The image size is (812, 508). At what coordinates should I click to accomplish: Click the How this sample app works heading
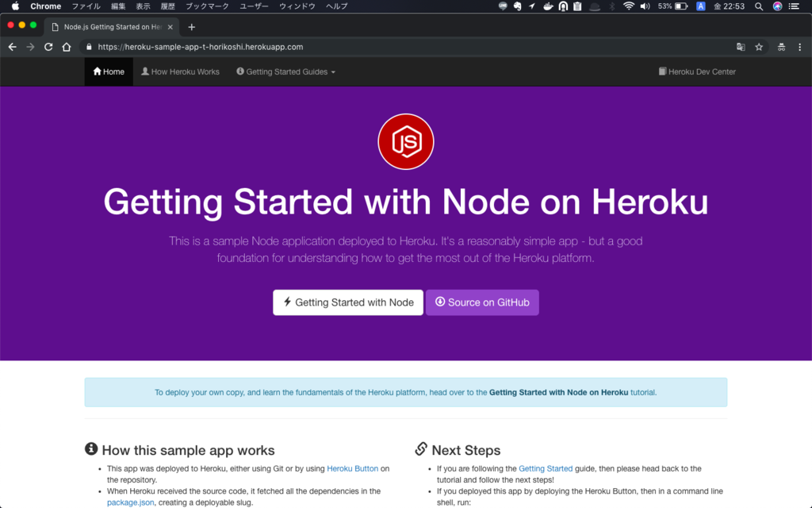(188, 450)
